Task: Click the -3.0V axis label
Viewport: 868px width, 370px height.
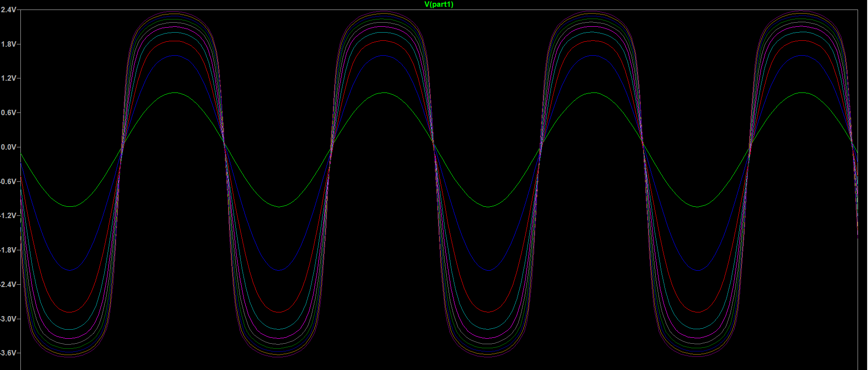Action: tap(8, 319)
